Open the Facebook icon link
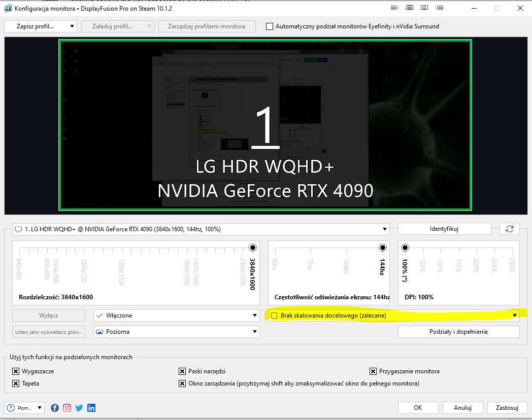 [55, 408]
